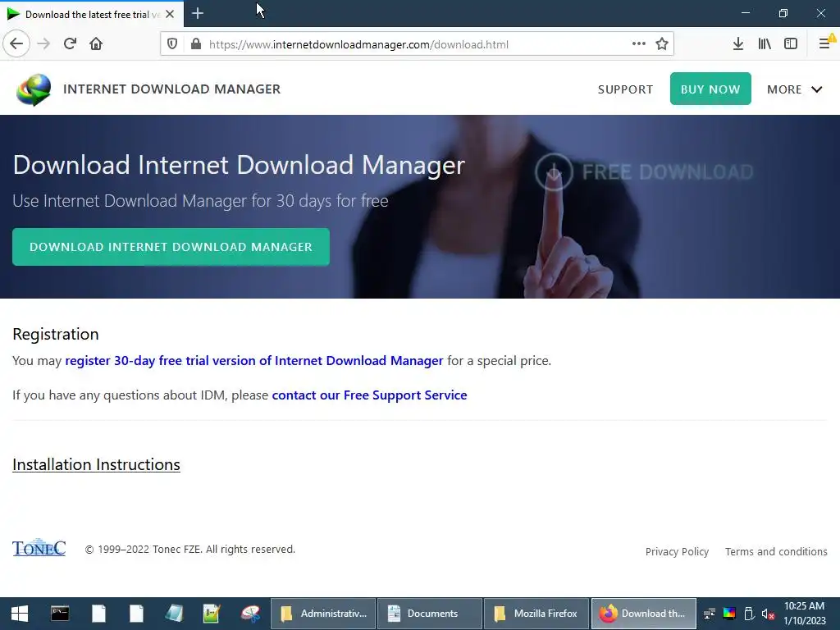840x630 pixels.
Task: Click the Internet Download Manager globe logo
Action: tap(34, 89)
